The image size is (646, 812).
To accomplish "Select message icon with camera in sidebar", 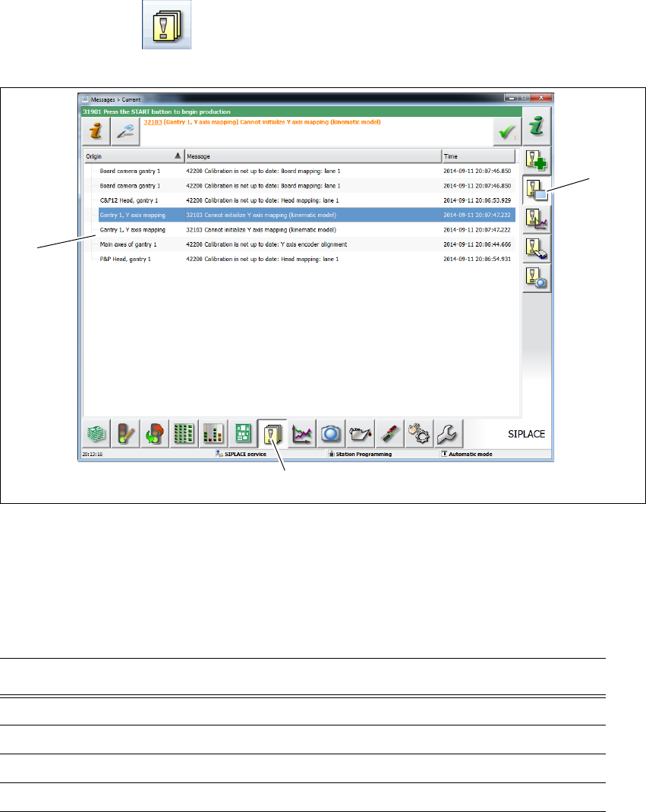I will pyautogui.click(x=537, y=279).
